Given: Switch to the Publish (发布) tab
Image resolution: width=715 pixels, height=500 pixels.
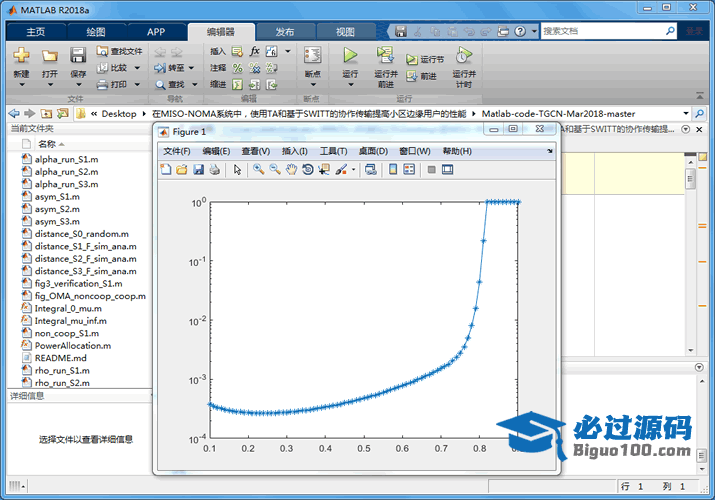Looking at the screenshot, I should click(285, 32).
